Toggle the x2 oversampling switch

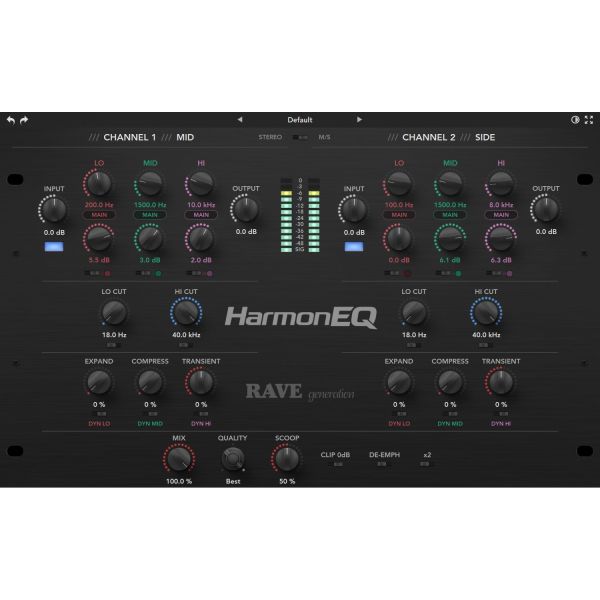point(427,464)
